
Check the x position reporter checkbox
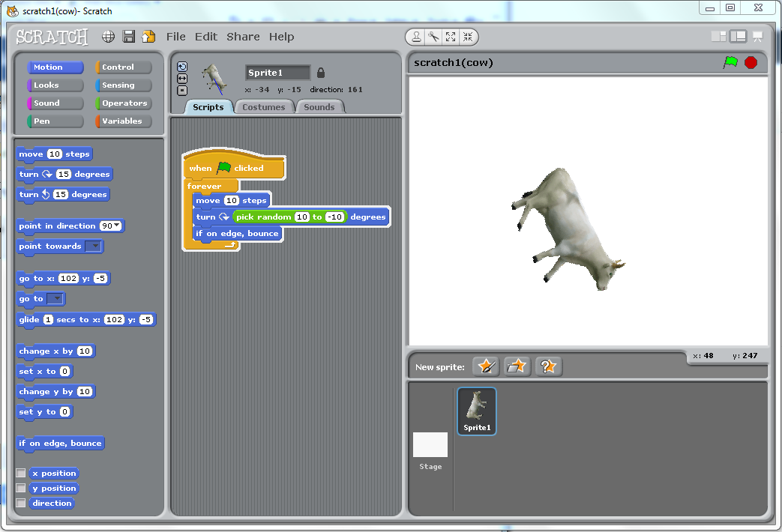[x=21, y=473]
